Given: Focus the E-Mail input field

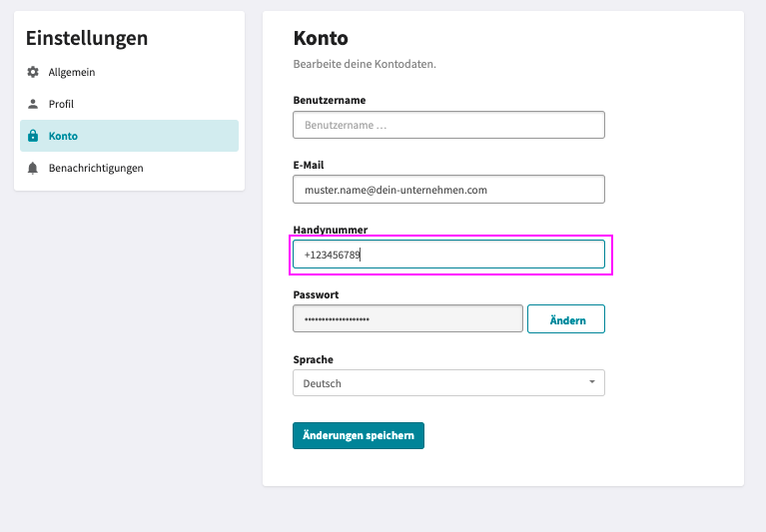Looking at the screenshot, I should [x=448, y=190].
